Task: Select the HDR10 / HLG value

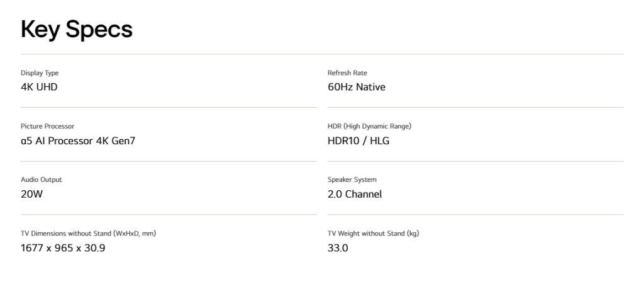Action: click(x=358, y=140)
